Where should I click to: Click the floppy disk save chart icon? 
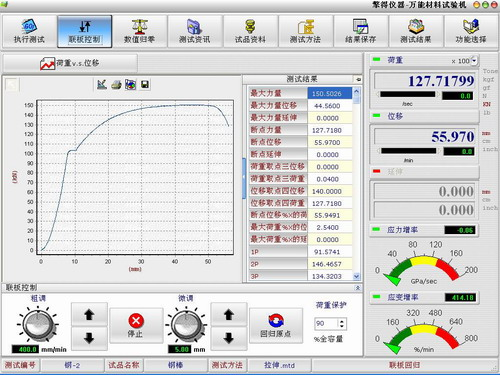click(145, 85)
